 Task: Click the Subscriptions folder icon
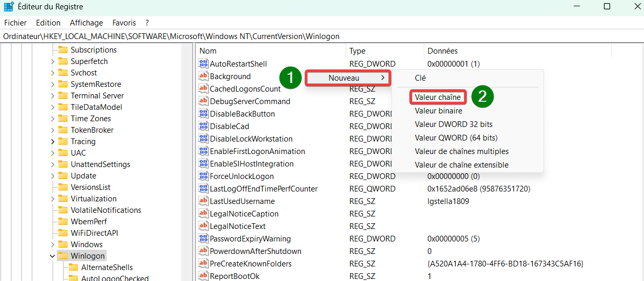[x=63, y=50]
